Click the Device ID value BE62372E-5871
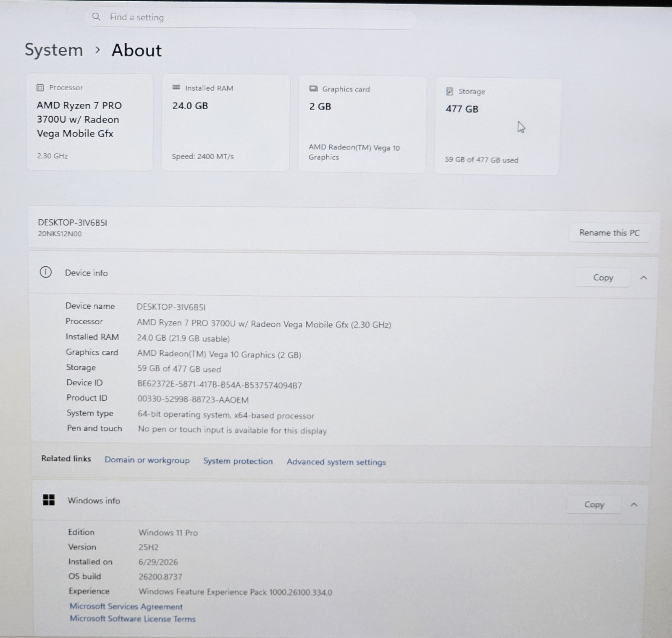This screenshot has width=672, height=638. click(220, 384)
